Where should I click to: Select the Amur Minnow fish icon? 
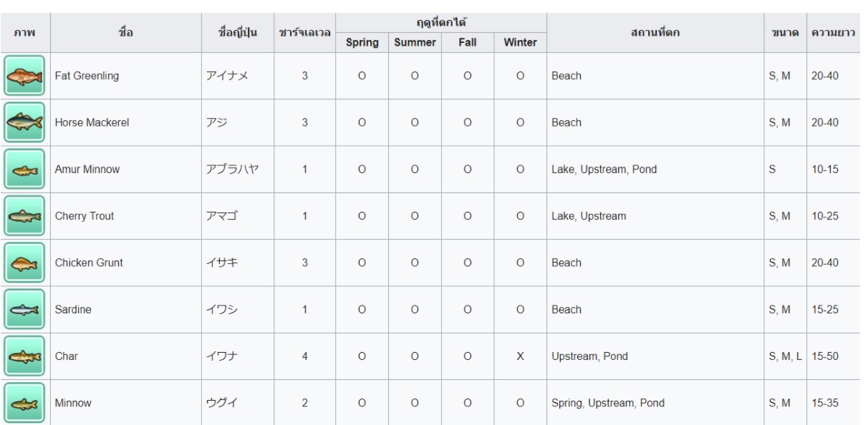coord(25,170)
